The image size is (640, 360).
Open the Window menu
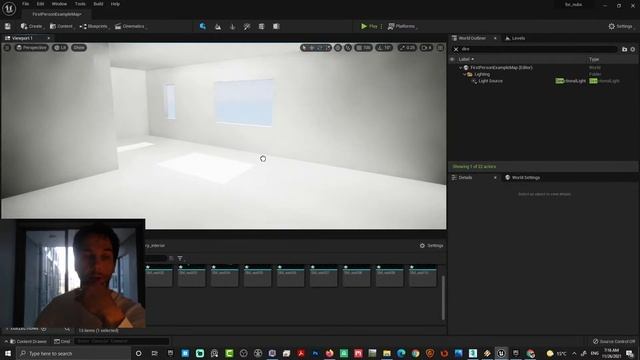59,4
